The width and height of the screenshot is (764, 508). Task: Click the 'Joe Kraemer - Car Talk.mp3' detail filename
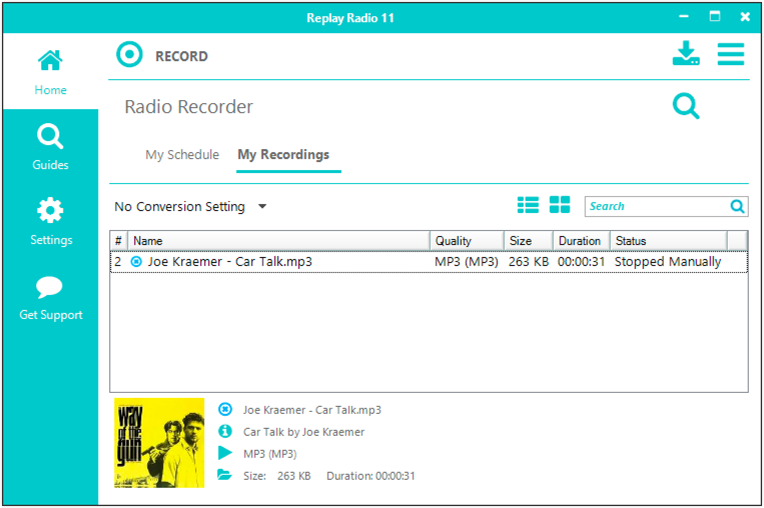coord(312,410)
